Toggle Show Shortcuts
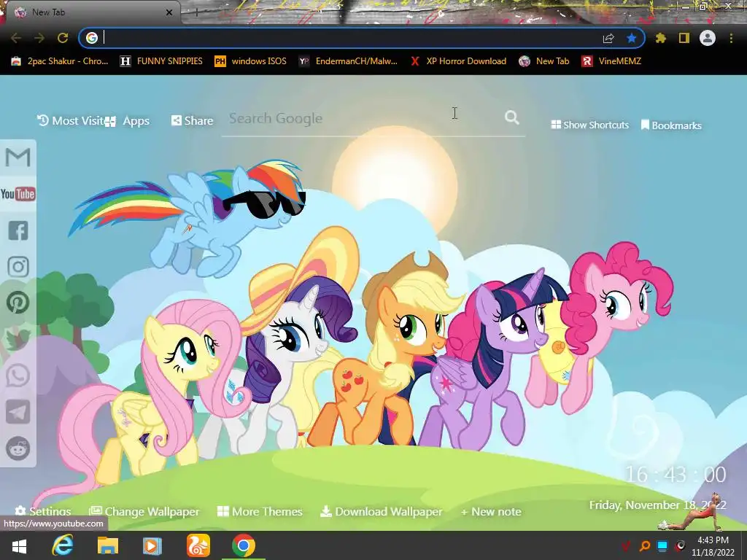This screenshot has width=747, height=560. (589, 125)
